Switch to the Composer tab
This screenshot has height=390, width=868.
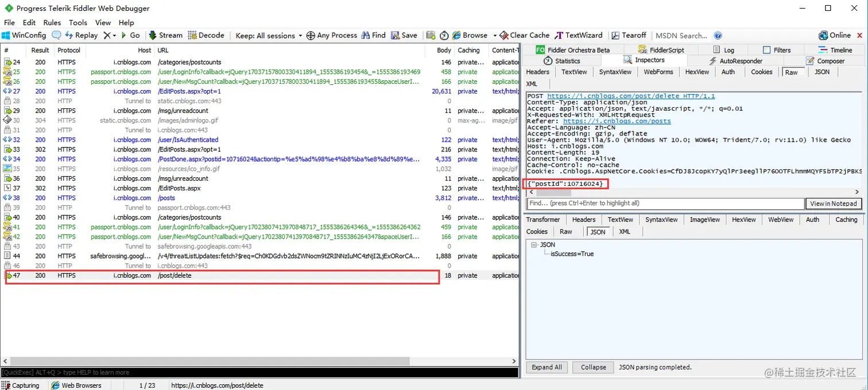pyautogui.click(x=825, y=61)
